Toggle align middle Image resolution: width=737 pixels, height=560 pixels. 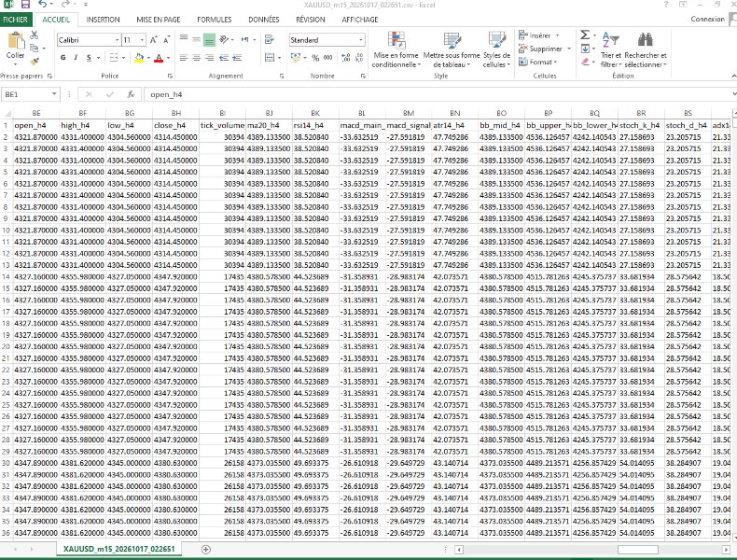(197, 39)
